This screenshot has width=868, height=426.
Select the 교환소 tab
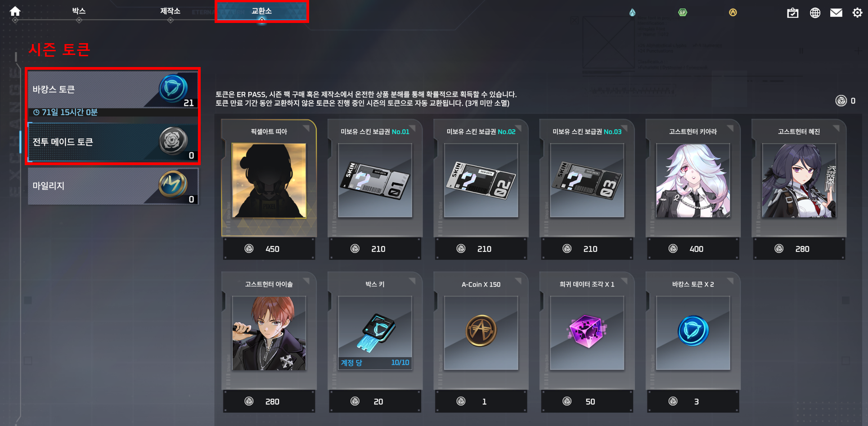click(261, 11)
